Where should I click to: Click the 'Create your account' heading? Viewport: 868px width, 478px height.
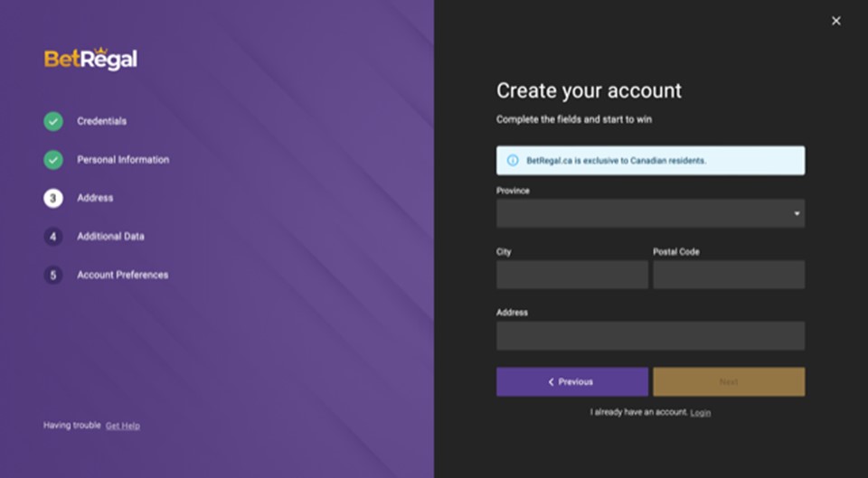click(x=589, y=91)
